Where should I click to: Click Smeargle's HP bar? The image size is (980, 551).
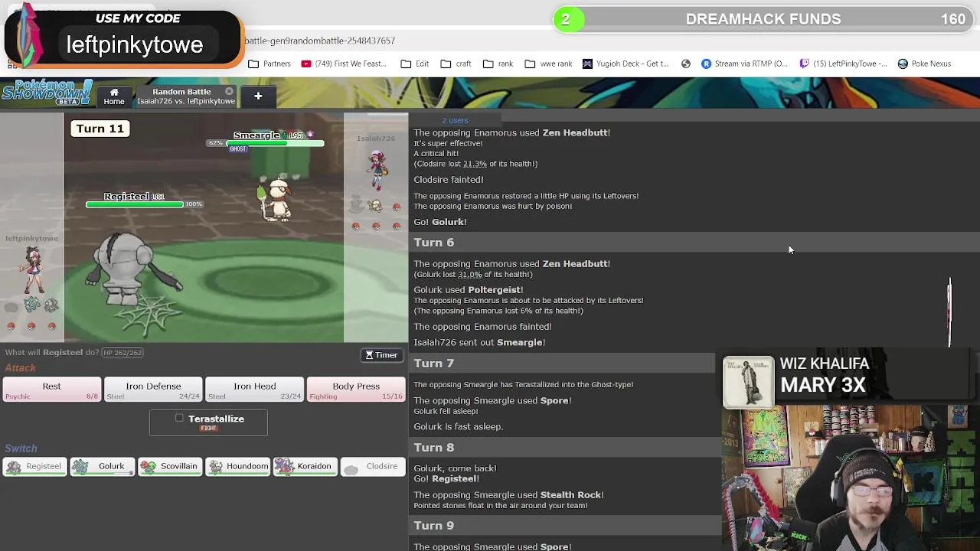(276, 143)
